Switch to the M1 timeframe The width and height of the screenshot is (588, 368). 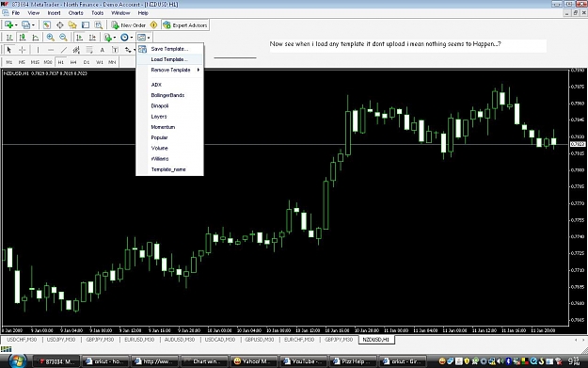point(9,62)
